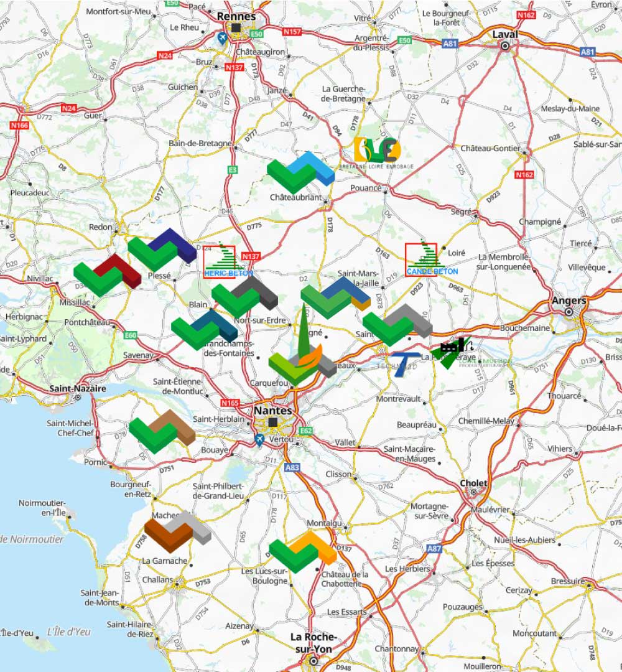Screen dimensions: 622x672
Task: Open the green, blue and yellow marker near Saint-Mars-la-Jaille
Action: (x=335, y=297)
